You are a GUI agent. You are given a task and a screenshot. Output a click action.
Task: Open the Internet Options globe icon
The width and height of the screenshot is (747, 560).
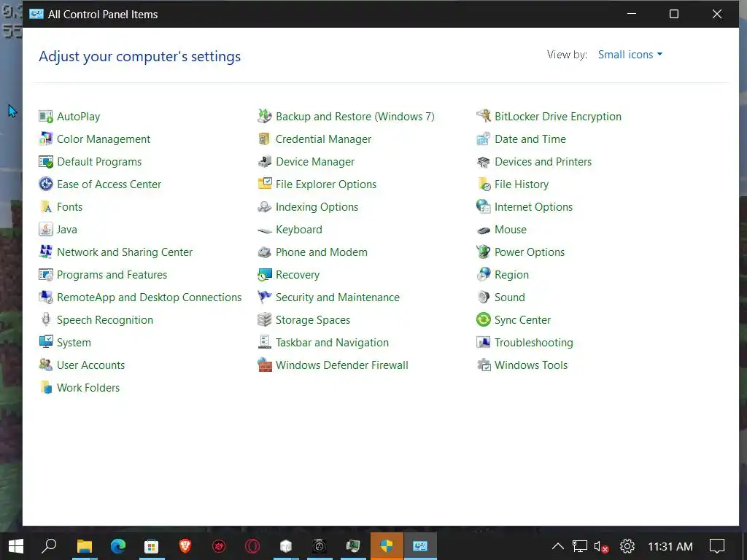tap(484, 207)
